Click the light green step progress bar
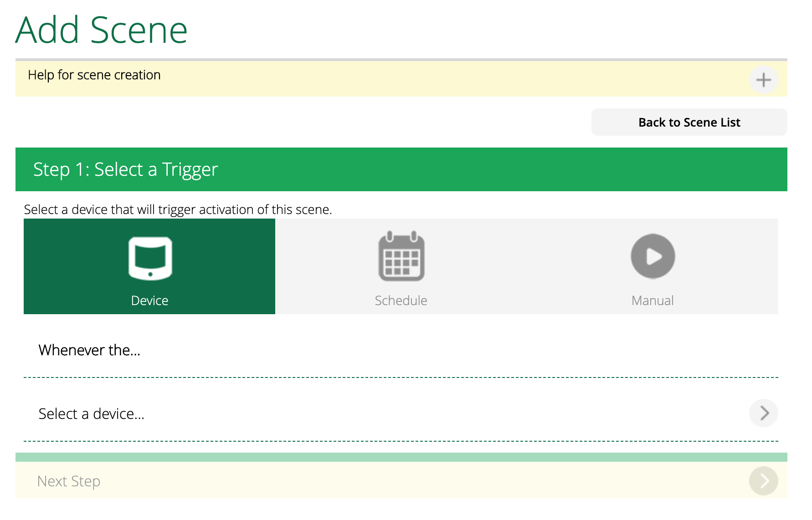 click(401, 457)
